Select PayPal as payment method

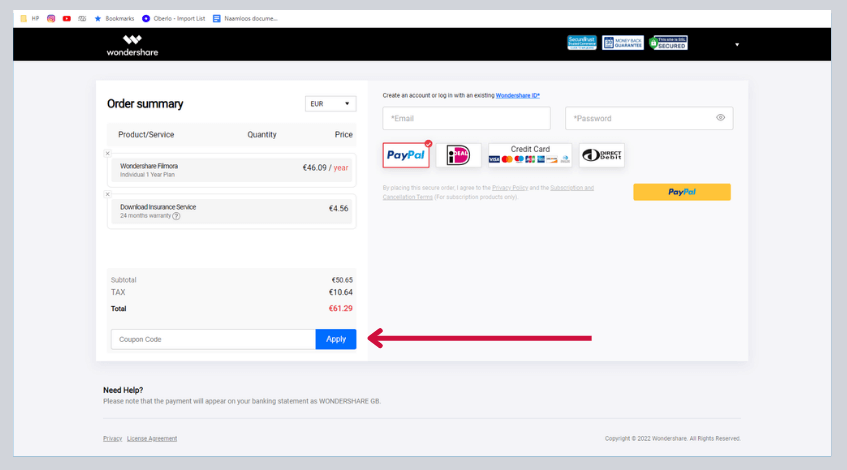click(x=406, y=155)
